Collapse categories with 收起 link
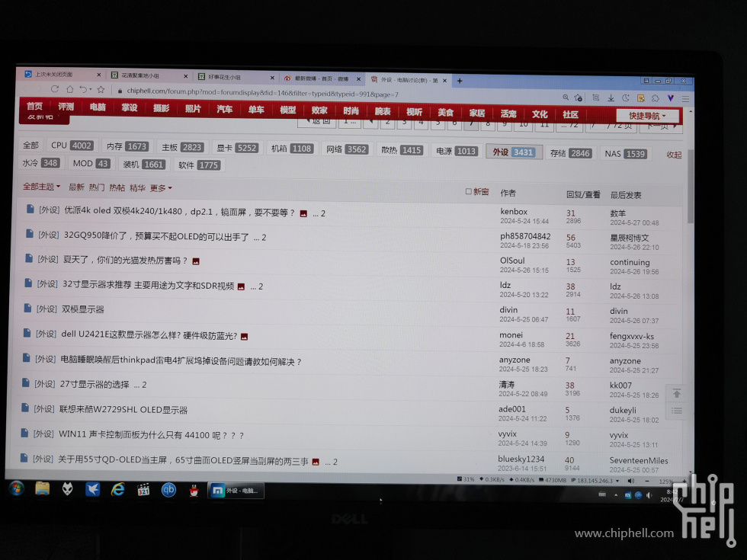Image resolution: width=747 pixels, height=560 pixels. point(674,155)
